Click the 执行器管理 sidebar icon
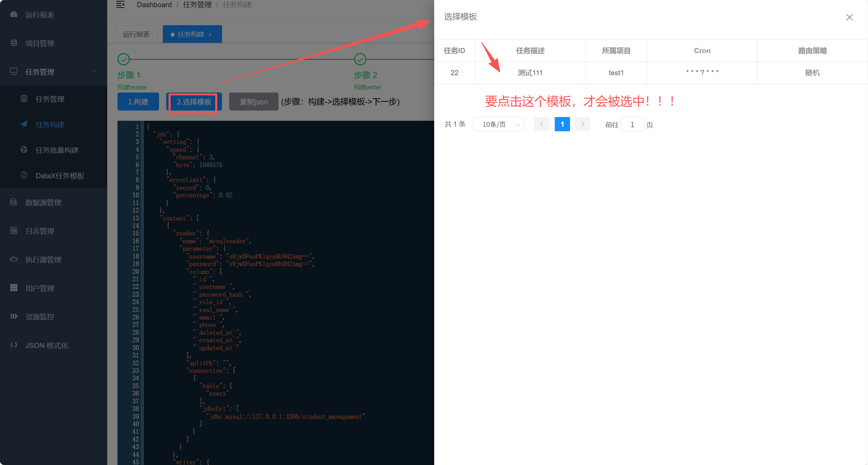This screenshot has width=868, height=465. pyautogui.click(x=14, y=260)
